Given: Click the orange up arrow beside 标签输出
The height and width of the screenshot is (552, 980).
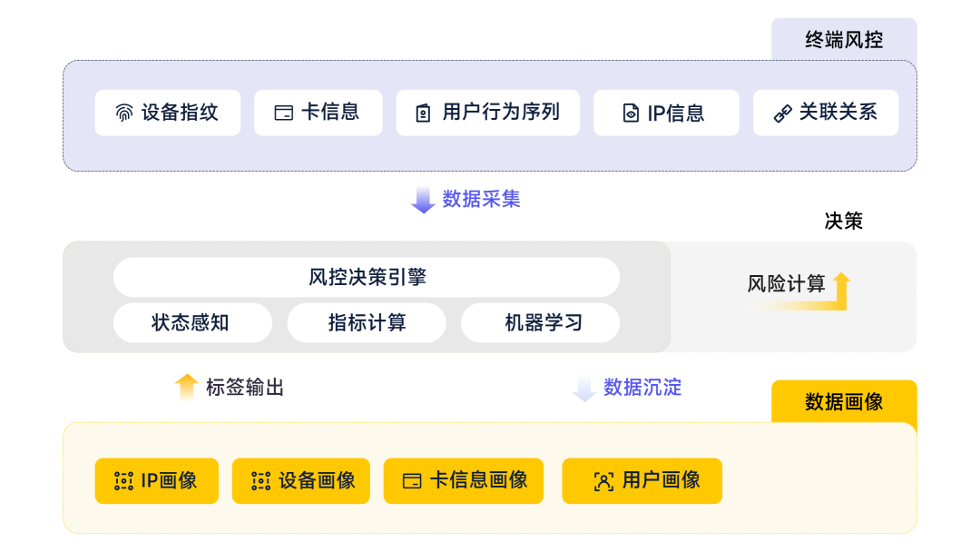Looking at the screenshot, I should coord(186,387).
